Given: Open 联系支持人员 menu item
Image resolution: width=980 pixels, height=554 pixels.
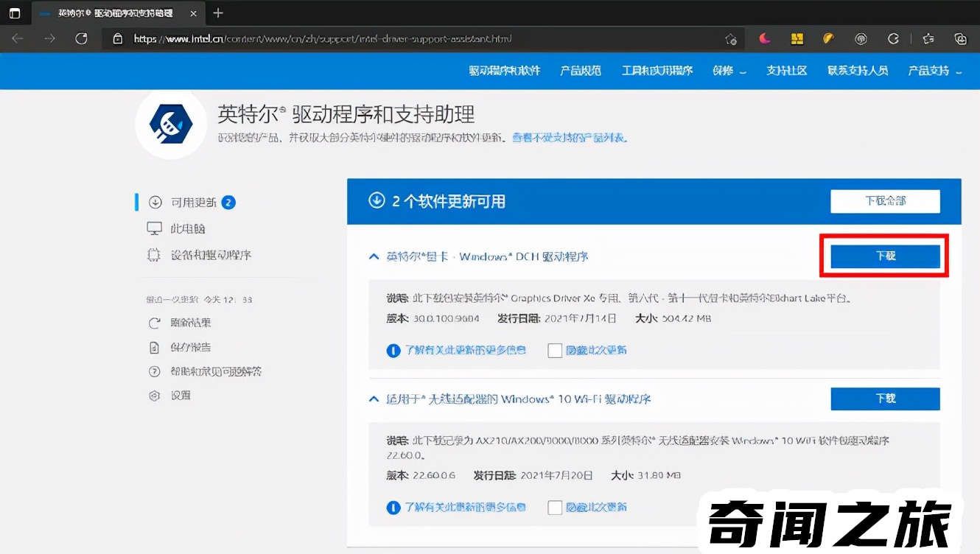Looking at the screenshot, I should pyautogui.click(x=858, y=71).
